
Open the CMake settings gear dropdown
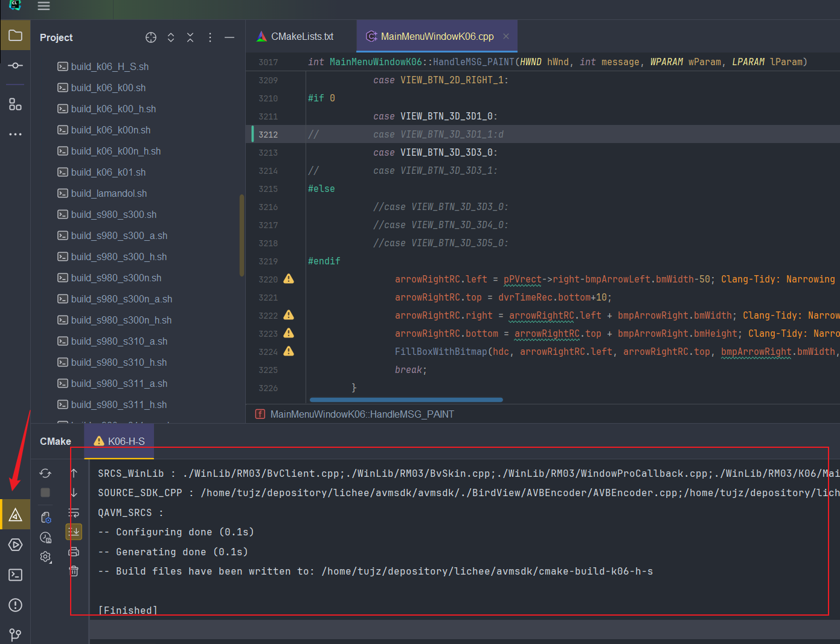pyautogui.click(x=45, y=556)
